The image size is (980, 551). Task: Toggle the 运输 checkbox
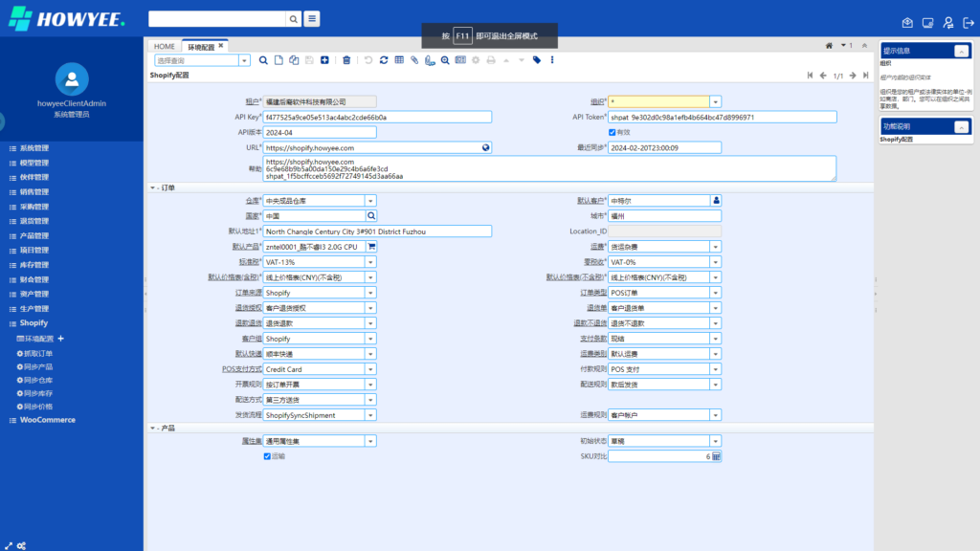click(x=268, y=456)
